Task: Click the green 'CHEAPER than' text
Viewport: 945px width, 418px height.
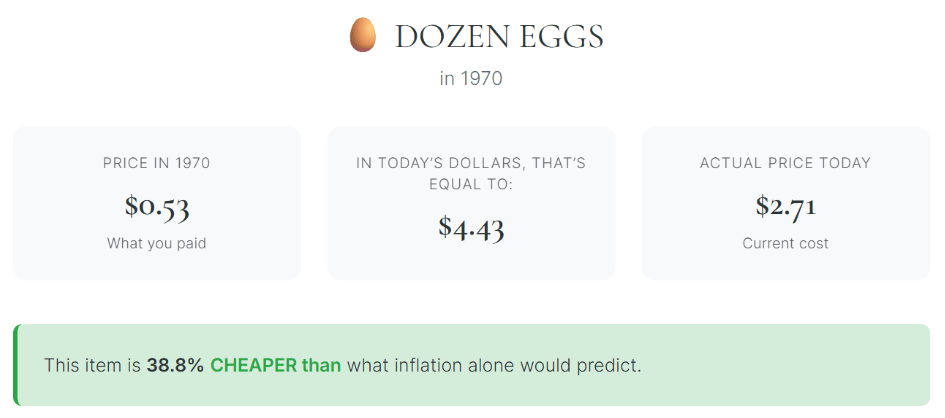Action: 275,365
